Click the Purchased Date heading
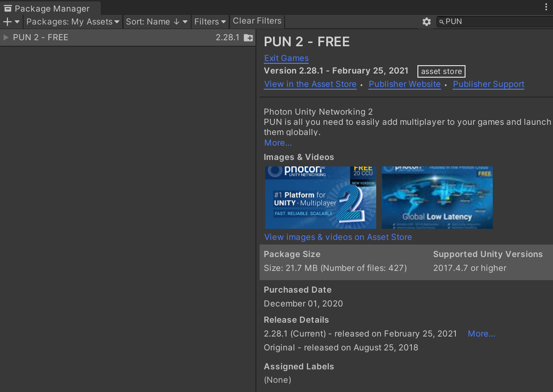 tap(298, 290)
